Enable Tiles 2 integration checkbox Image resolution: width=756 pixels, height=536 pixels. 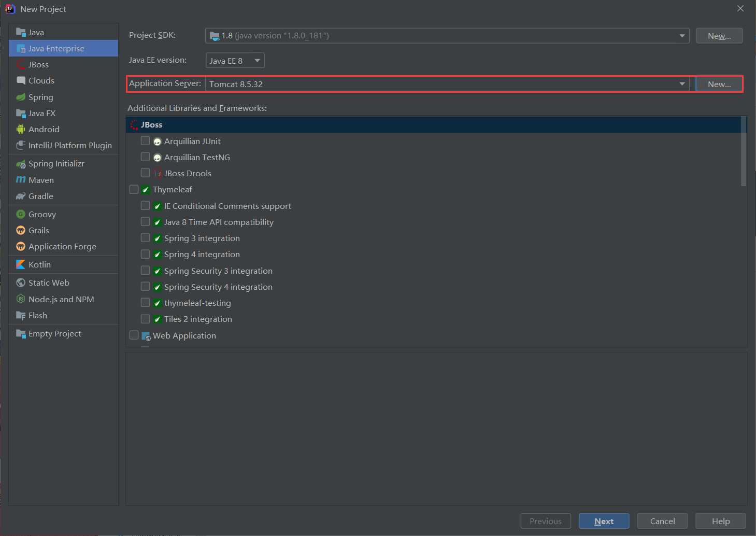coord(145,319)
